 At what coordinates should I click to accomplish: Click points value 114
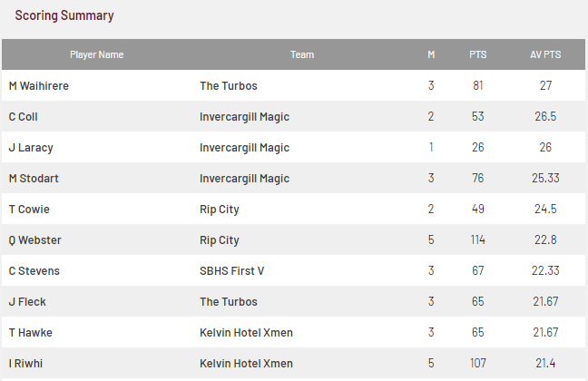pos(477,239)
